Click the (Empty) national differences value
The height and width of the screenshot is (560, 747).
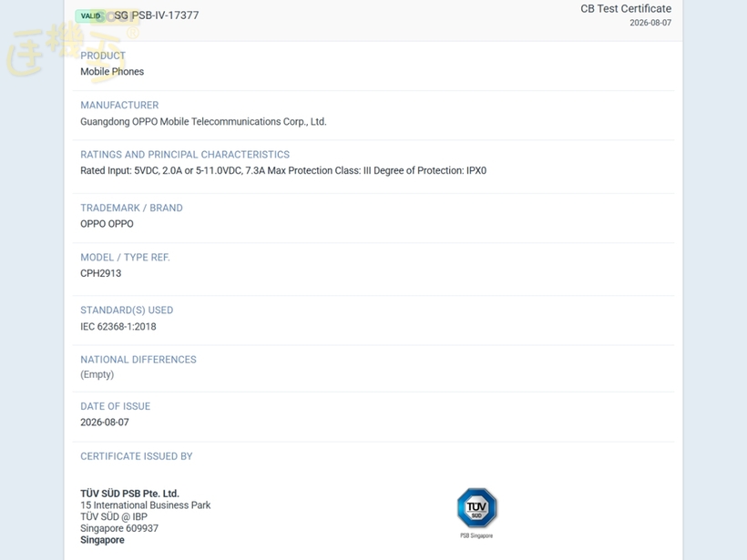click(x=97, y=375)
